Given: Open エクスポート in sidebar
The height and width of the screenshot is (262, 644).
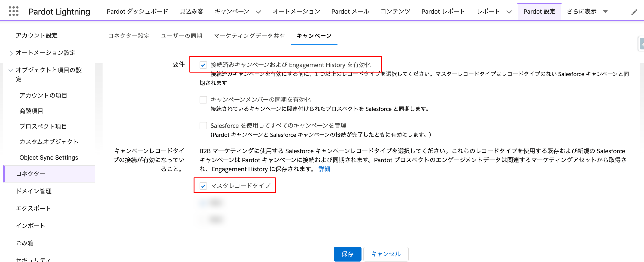Looking at the screenshot, I should click(33, 208).
